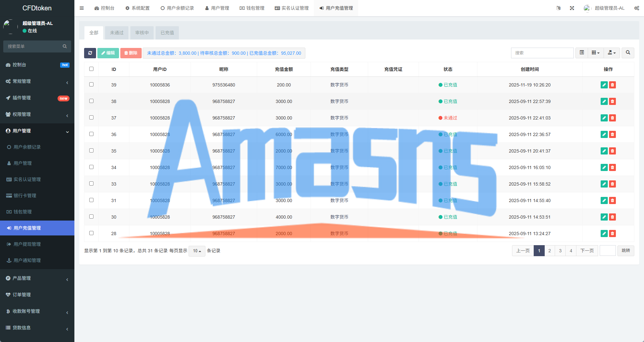Open the settings cogs icon at top right
Screen dimensions: 644x342
pyautogui.click(x=637, y=8)
